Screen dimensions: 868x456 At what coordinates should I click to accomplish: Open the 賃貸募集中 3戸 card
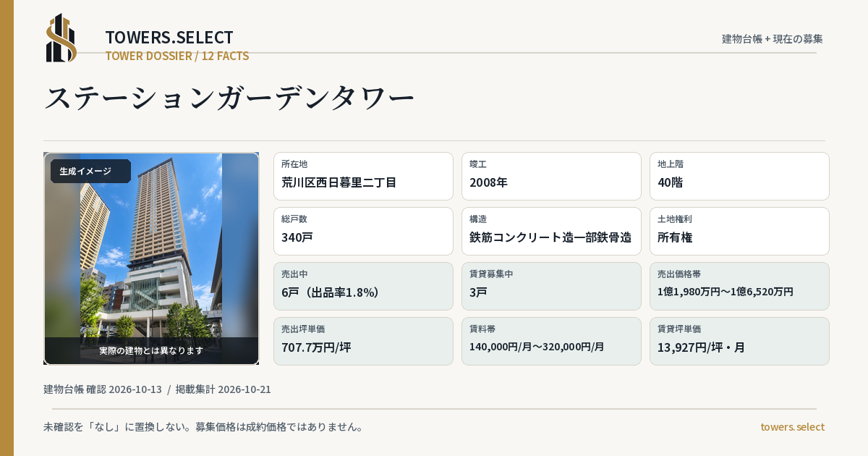click(551, 286)
